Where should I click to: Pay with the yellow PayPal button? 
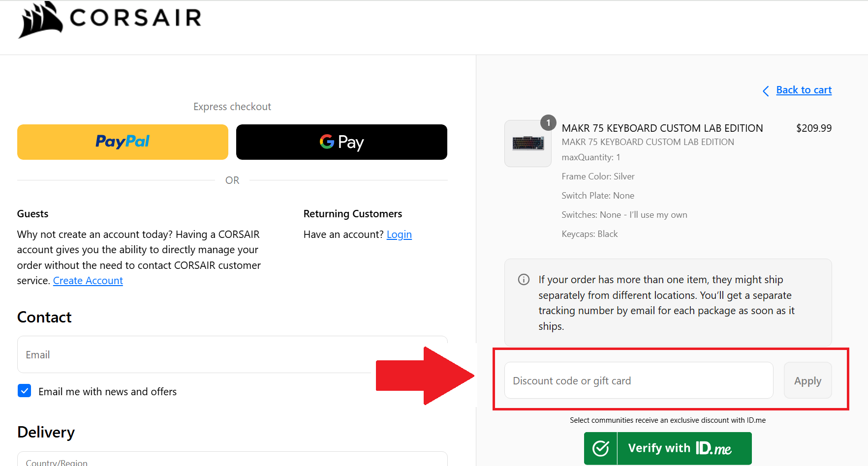(123, 142)
